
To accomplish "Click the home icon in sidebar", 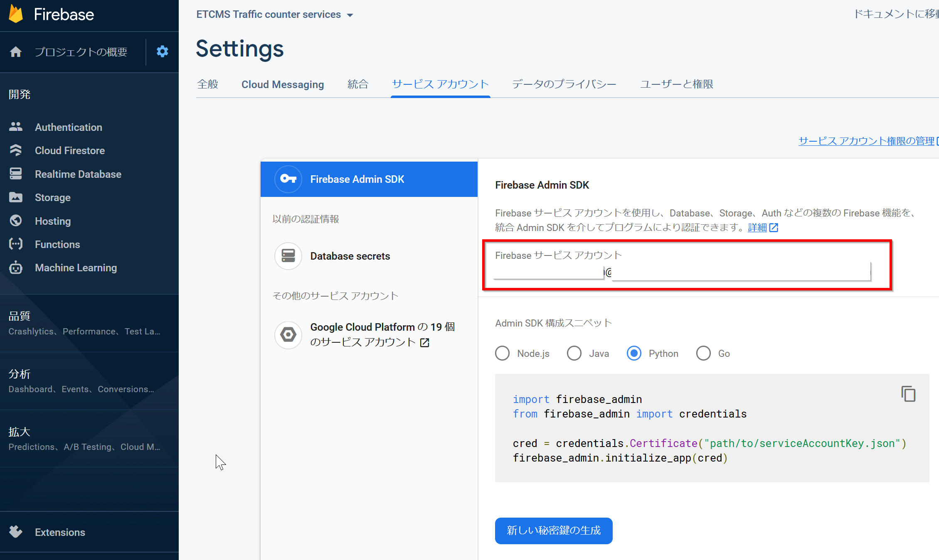I will 16,52.
